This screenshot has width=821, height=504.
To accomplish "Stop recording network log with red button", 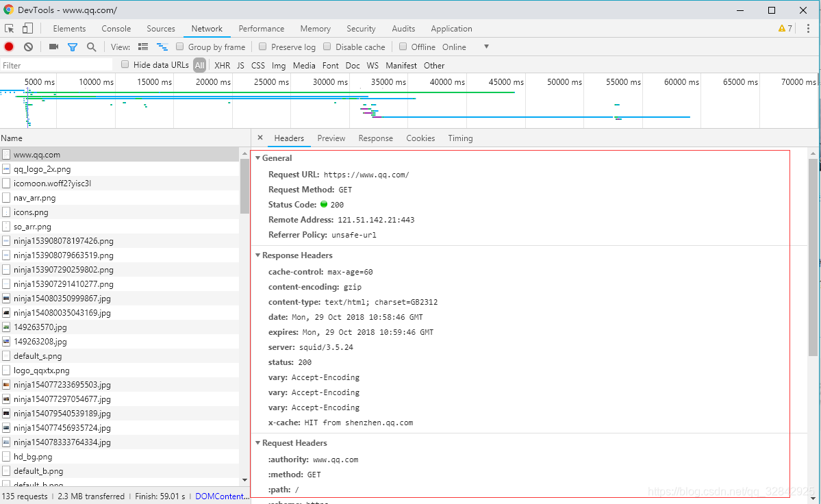I will click(x=9, y=47).
